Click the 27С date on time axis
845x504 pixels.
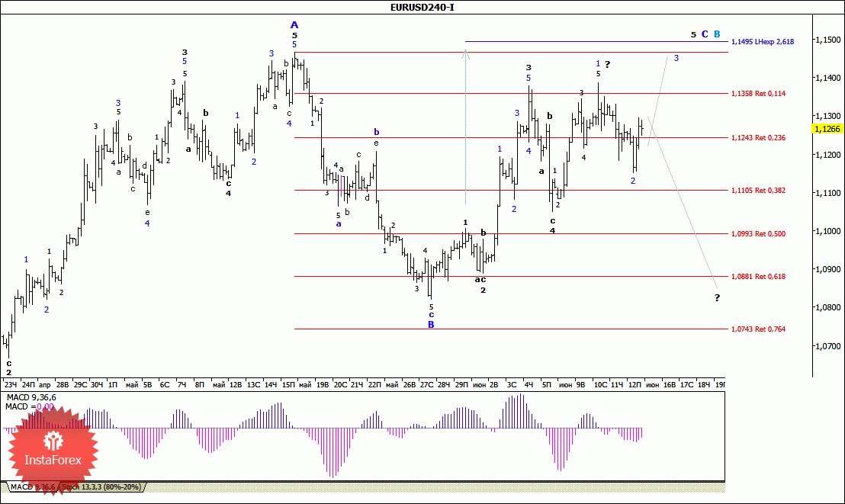coord(426,384)
